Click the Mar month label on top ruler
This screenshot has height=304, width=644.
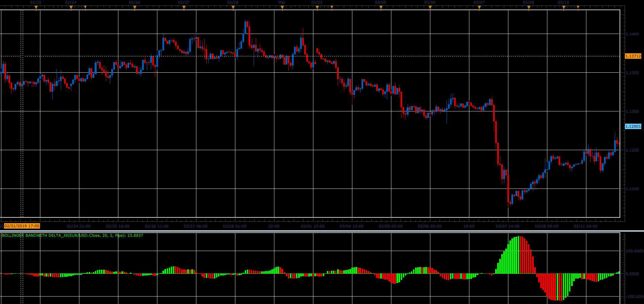(282, 2)
